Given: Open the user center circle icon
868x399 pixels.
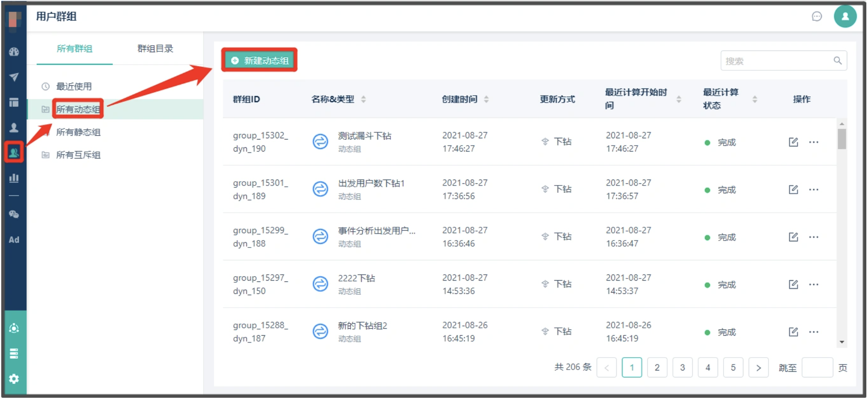Looking at the screenshot, I should tap(14, 328).
